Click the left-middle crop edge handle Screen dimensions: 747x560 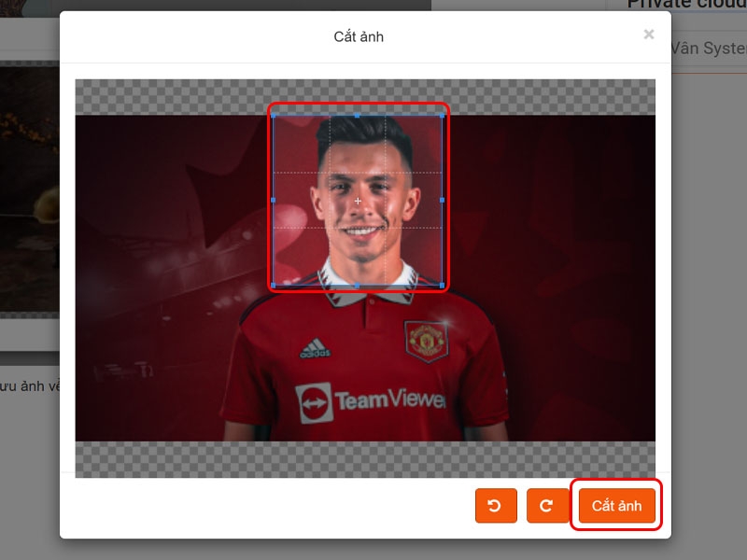click(x=273, y=201)
